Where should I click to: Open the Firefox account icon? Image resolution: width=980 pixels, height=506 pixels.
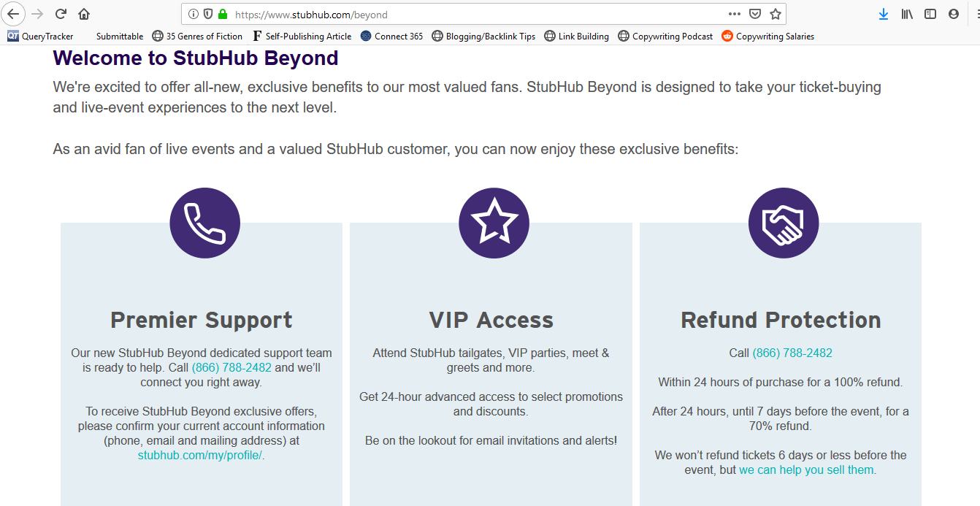[x=954, y=14]
